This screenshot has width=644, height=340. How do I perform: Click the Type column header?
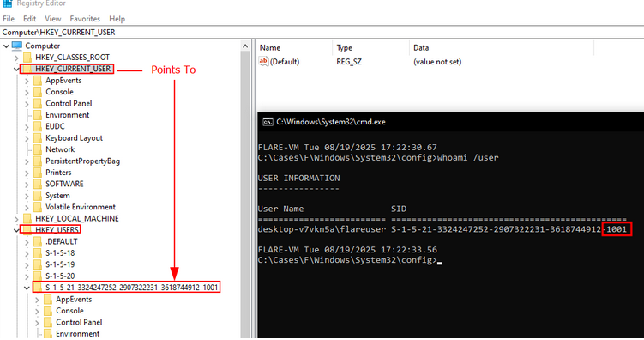click(370, 48)
